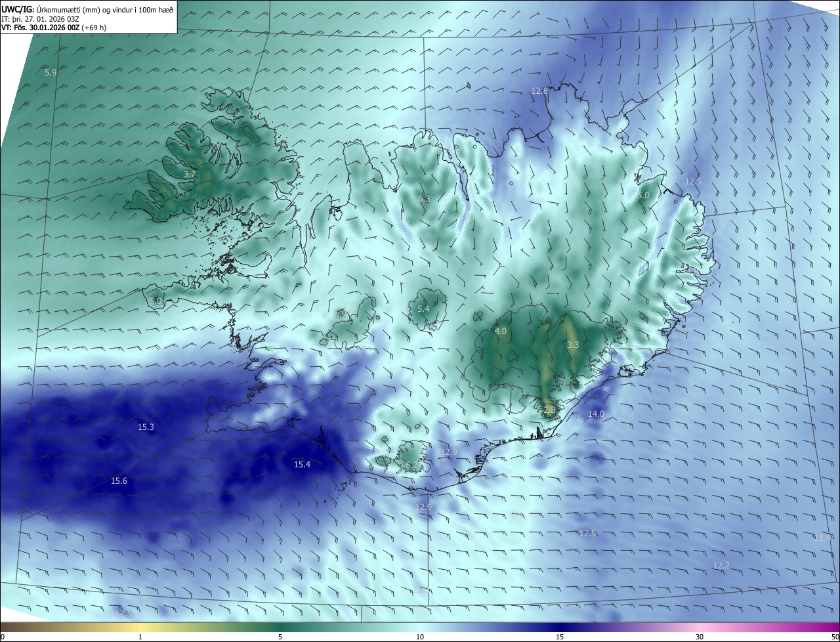
Task: Click the color scale tick labeled 50
Action: 835,637
